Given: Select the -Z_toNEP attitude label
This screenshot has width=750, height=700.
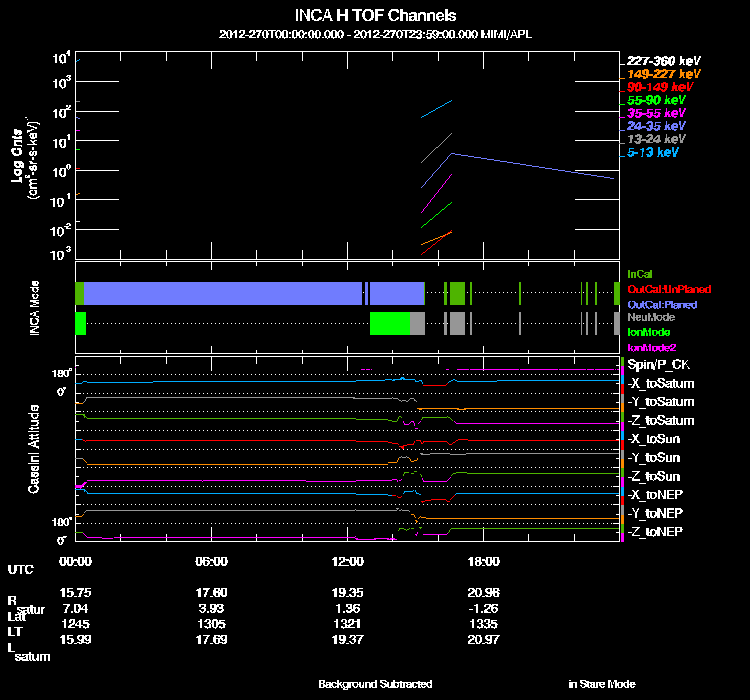Looking at the screenshot, I should pyautogui.click(x=655, y=532).
